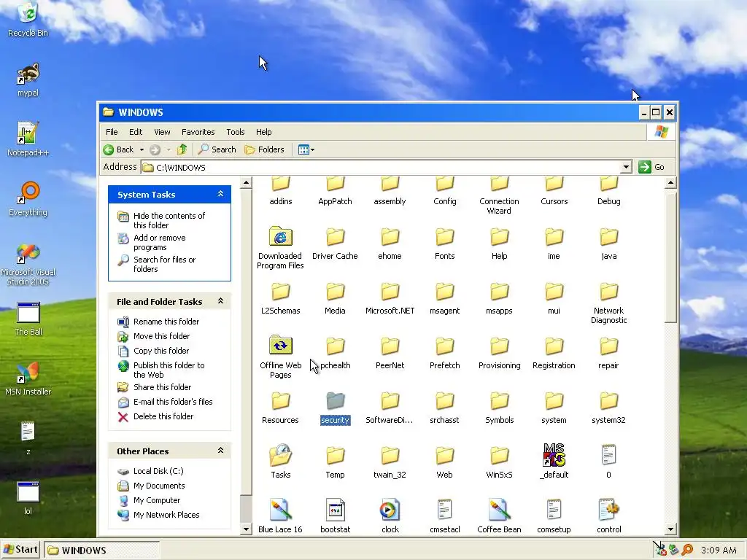747x560 pixels.
Task: Click the Go button beside address bar
Action: click(652, 167)
